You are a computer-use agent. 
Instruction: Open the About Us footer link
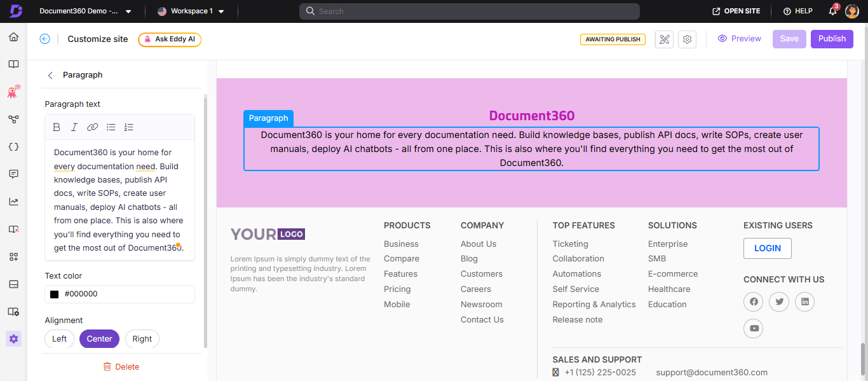click(478, 244)
